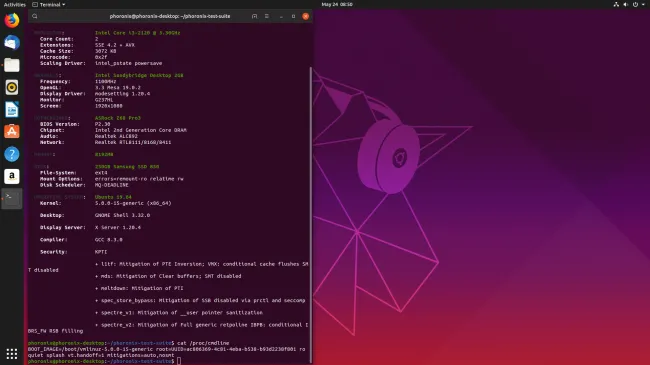This screenshot has height=365, width=650.
Task: Click 'intel_pstate powersave' value
Action: point(129,63)
